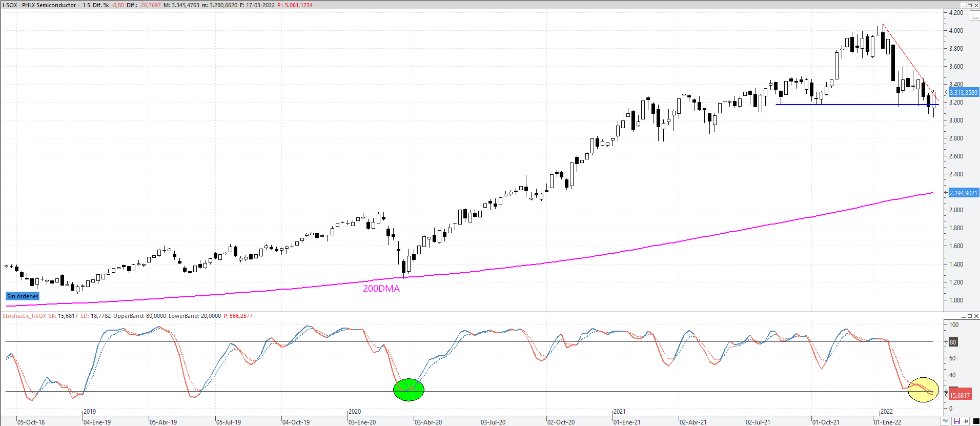Viewport: 980px width, 426px height.
Task: Click the I-SOX PHLX Semiconductor chart title
Action: pyautogui.click(x=41, y=5)
